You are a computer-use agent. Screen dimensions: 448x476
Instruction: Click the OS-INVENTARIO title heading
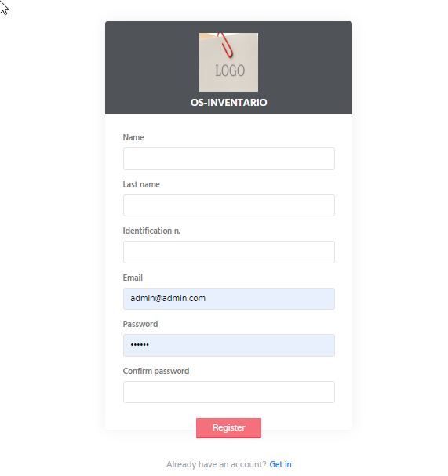tap(229, 102)
